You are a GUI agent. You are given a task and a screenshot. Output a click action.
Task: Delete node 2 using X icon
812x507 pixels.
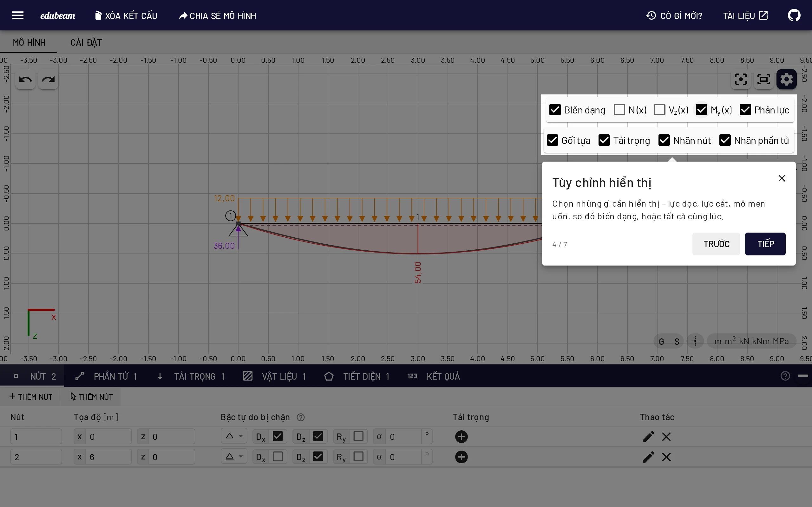click(x=666, y=457)
